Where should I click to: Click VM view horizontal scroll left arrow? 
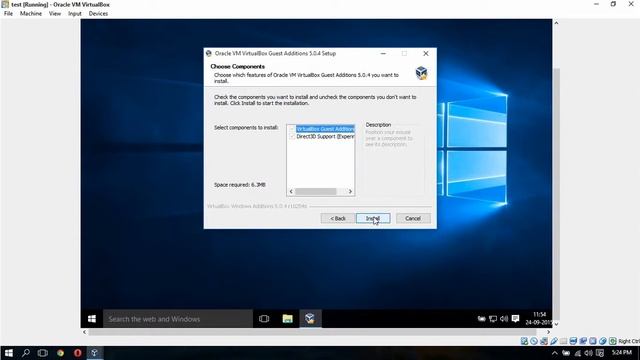[84, 332]
